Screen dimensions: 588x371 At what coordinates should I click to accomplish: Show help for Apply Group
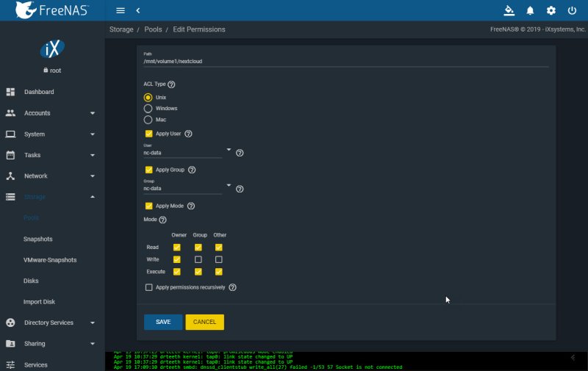(x=192, y=170)
